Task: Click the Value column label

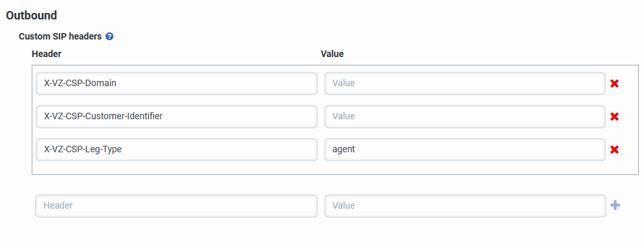Action: tap(332, 54)
